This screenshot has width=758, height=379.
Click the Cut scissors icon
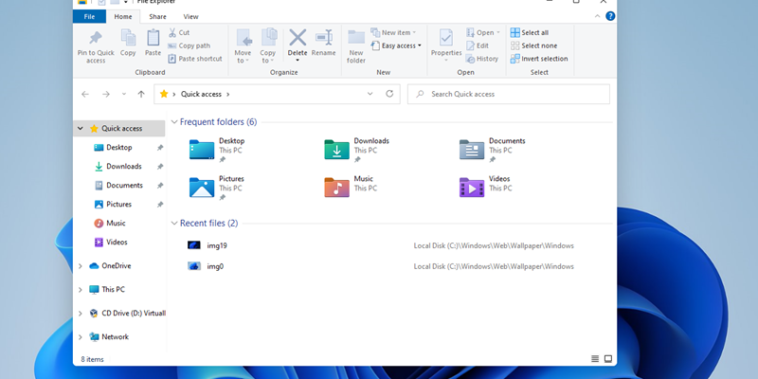point(172,32)
